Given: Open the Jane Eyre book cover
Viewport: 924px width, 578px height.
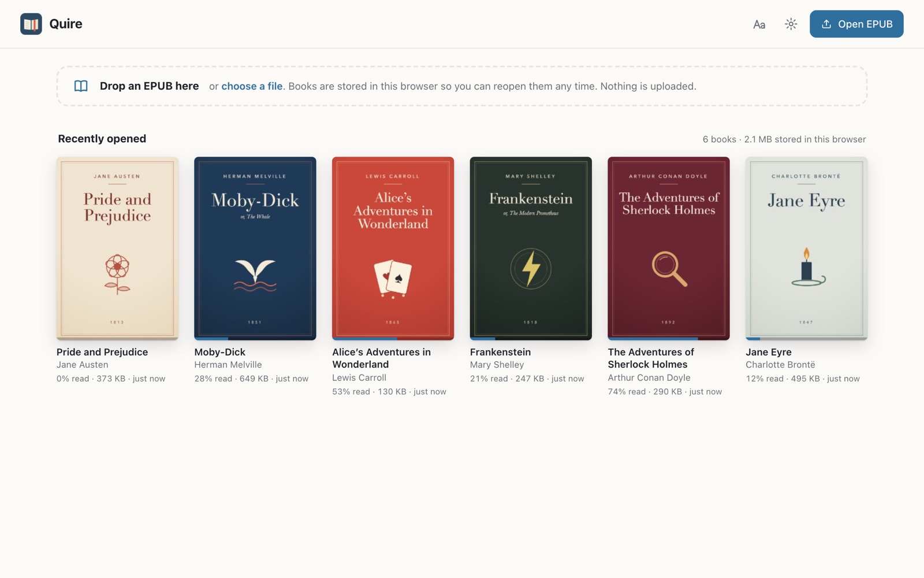Looking at the screenshot, I should tap(806, 248).
